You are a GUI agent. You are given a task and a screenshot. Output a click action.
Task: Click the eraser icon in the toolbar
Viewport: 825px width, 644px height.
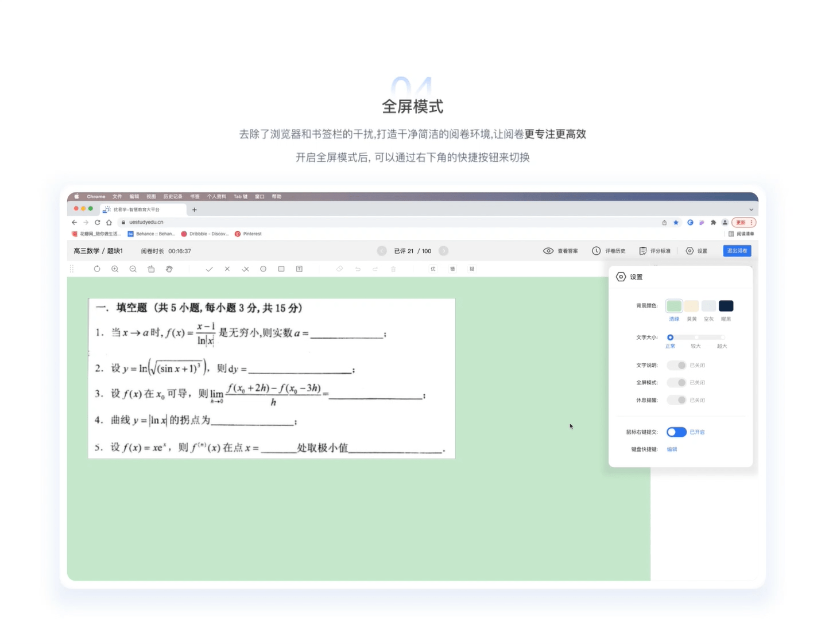(339, 269)
